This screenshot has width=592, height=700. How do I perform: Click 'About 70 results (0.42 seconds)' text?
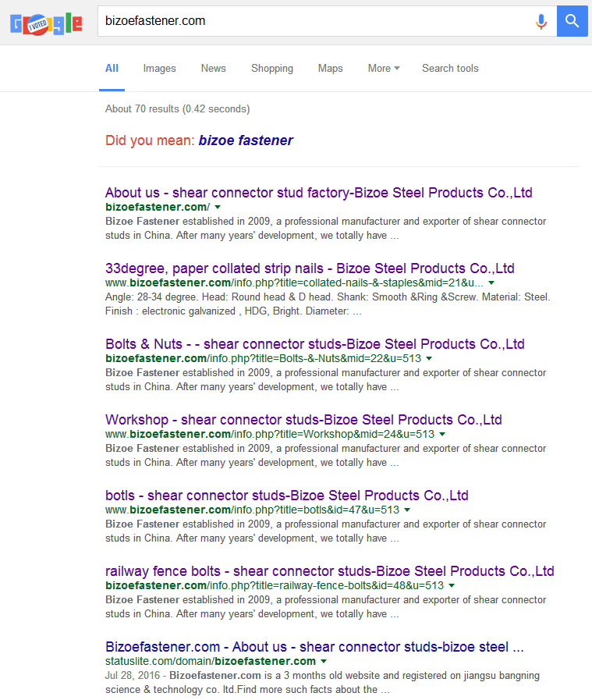178,109
